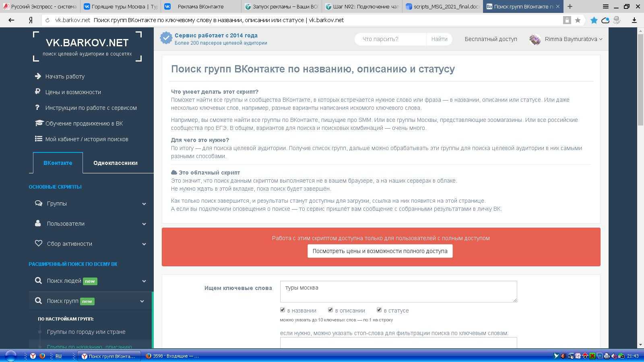Switch to the Запуск рекламы tab
644x362 pixels.
pyautogui.click(x=281, y=6)
